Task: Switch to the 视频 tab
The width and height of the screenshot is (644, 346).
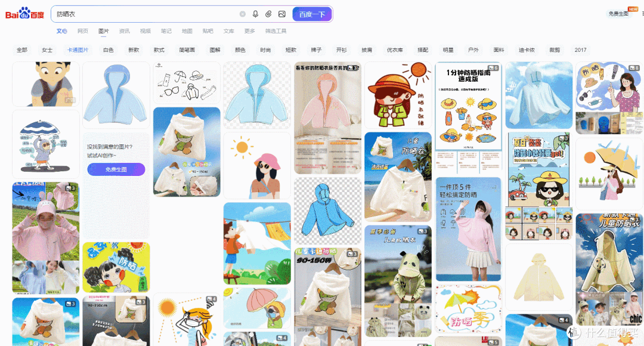Action: 145,31
